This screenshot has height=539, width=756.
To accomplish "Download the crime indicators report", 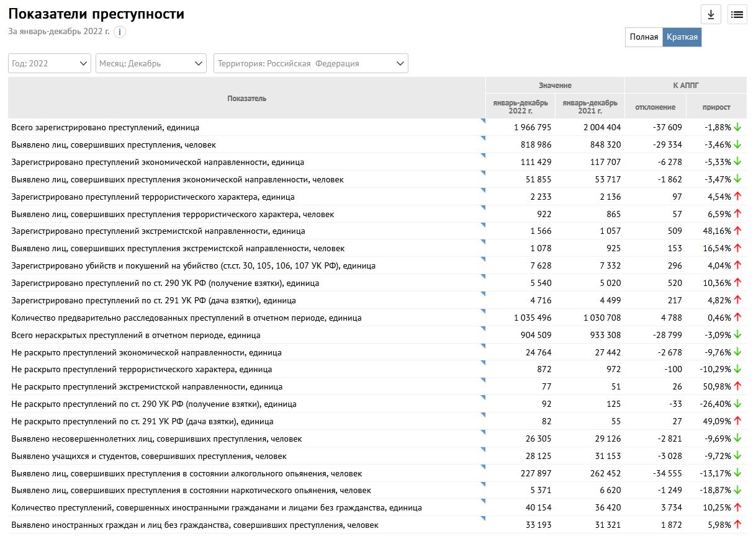I will (711, 14).
